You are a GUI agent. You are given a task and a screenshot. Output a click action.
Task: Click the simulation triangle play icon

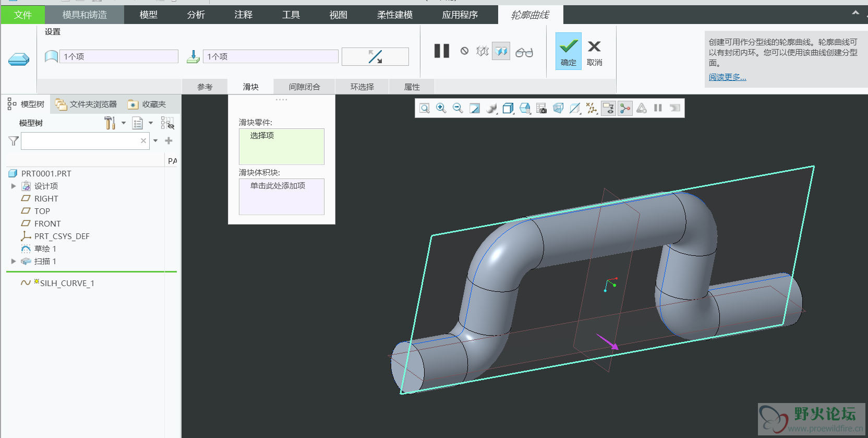[x=642, y=108]
